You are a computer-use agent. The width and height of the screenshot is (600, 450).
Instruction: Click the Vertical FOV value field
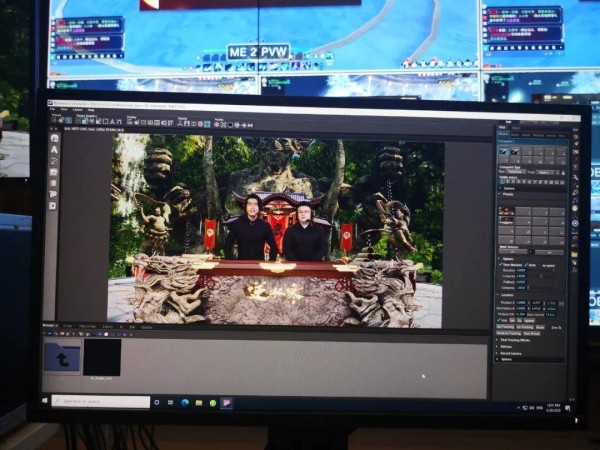[520, 315]
